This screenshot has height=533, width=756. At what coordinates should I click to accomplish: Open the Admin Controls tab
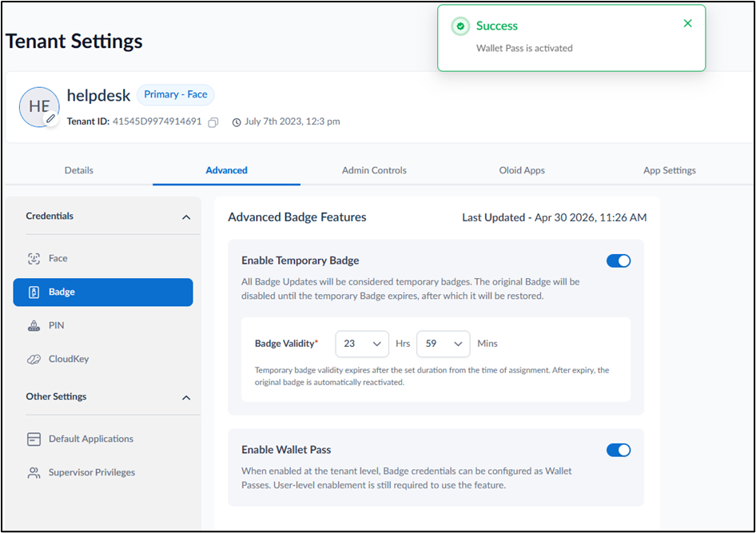coord(374,170)
